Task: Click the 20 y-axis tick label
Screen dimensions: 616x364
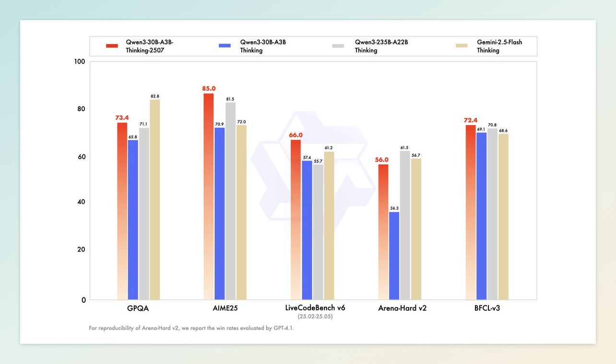Action: point(81,249)
